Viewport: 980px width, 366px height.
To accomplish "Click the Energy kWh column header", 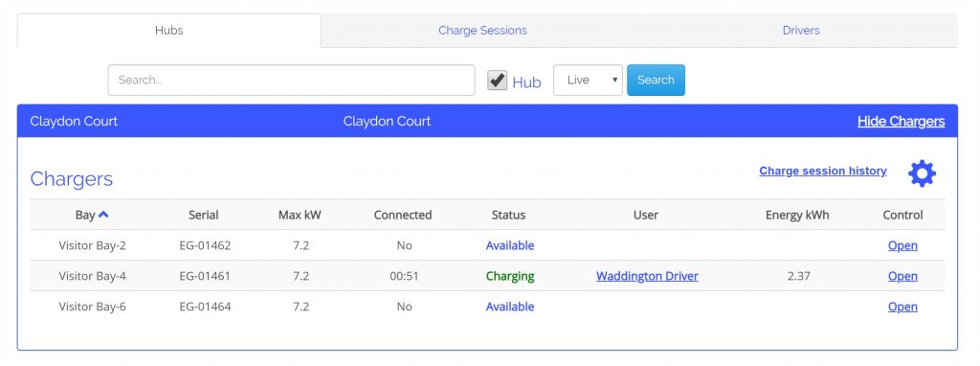I will click(797, 215).
